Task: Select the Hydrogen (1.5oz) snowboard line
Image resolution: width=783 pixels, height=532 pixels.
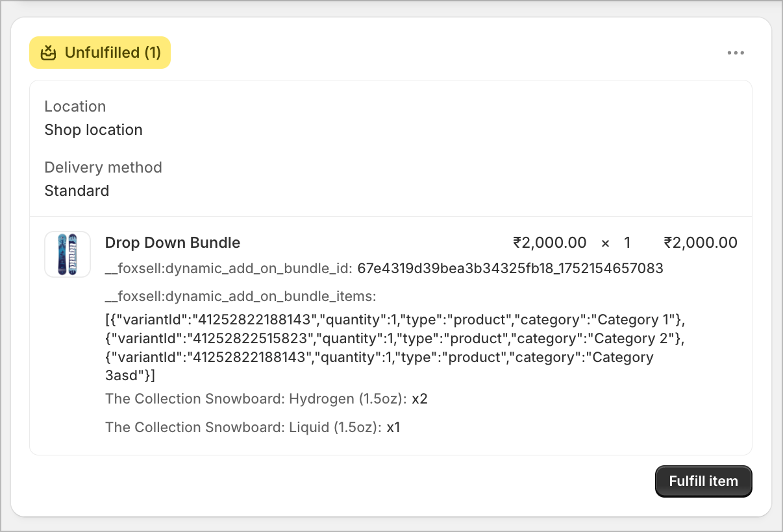Action: 266,398
